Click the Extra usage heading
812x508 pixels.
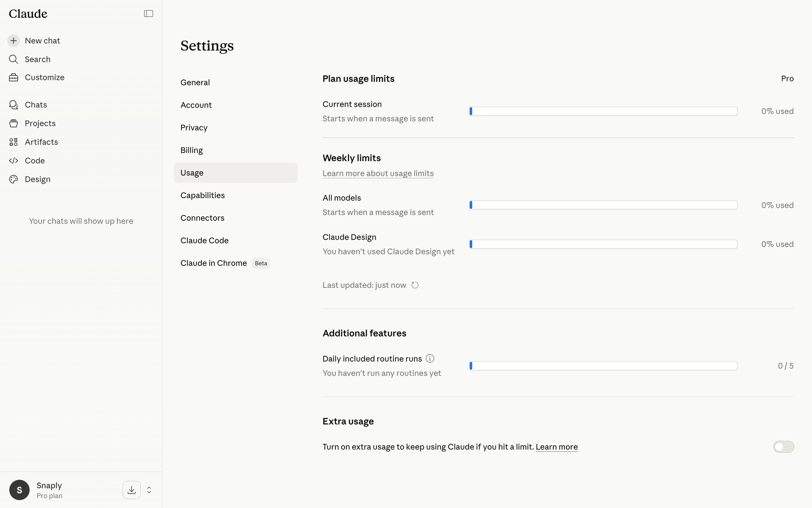348,421
